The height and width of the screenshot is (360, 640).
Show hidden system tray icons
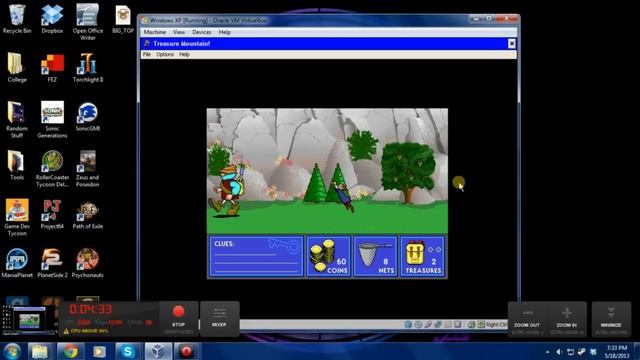point(547,352)
